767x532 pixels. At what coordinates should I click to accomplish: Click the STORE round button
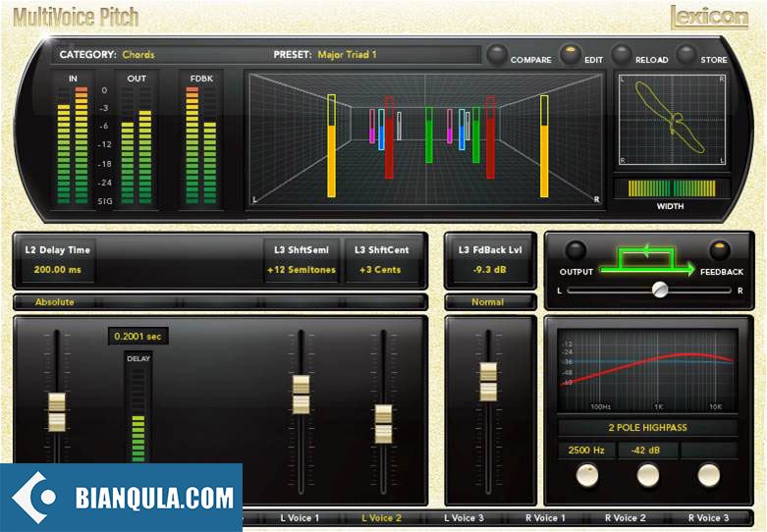685,54
